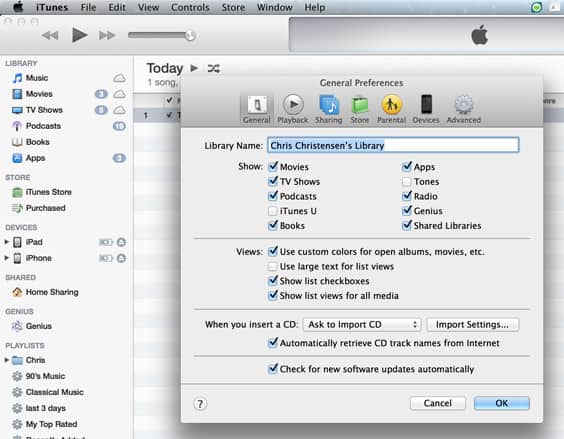Expand the Chris playlist folder
Image resolution: width=564 pixels, height=439 pixels.
pyautogui.click(x=6, y=360)
